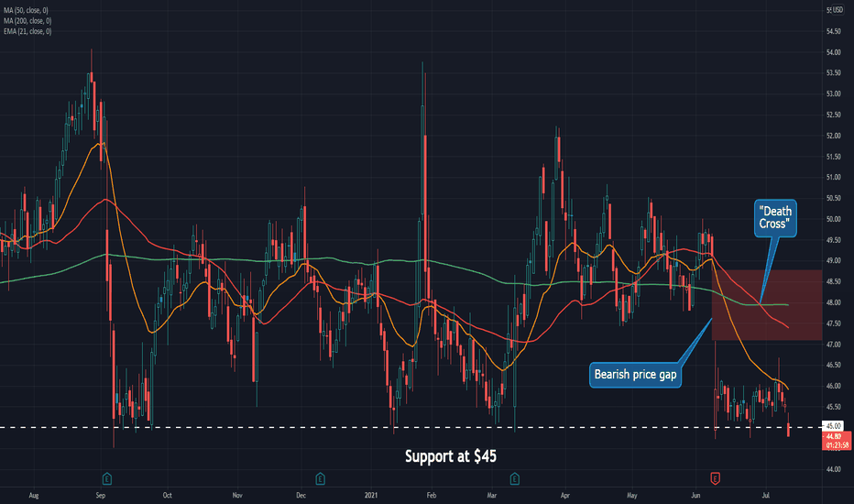Click the Aug label on time axis
The image size is (854, 504).
34,495
